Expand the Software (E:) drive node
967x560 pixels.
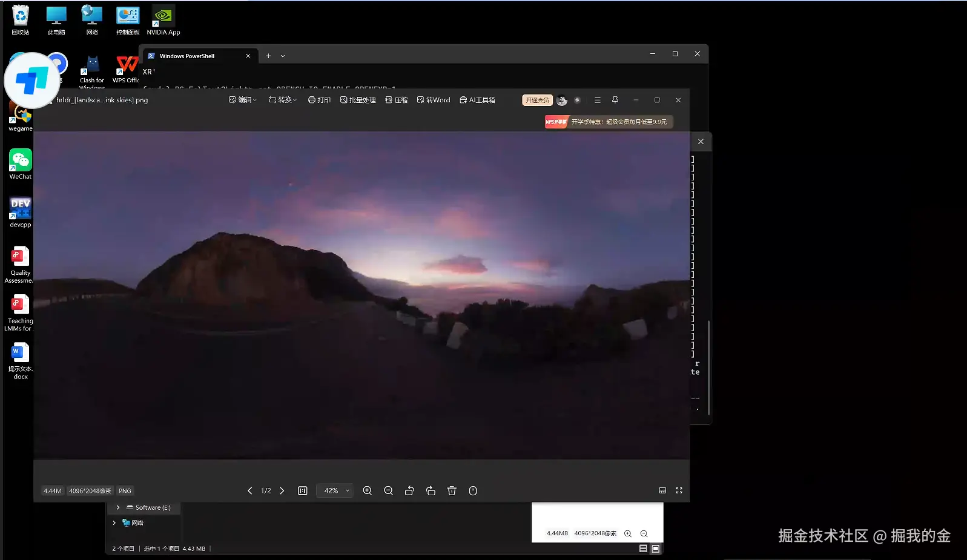(x=117, y=507)
